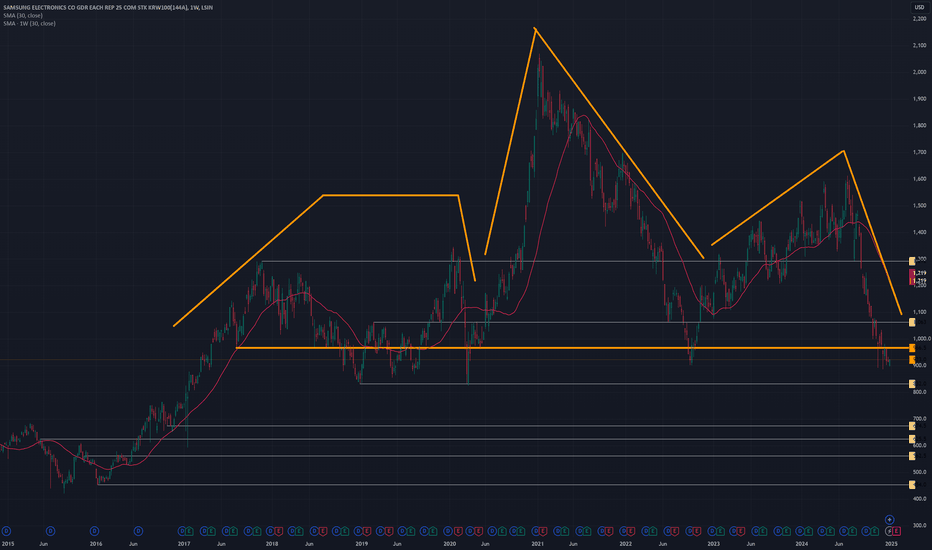The height and width of the screenshot is (550, 932).
Task: Open the dividend marker above the 2020 label
Action: (447, 531)
